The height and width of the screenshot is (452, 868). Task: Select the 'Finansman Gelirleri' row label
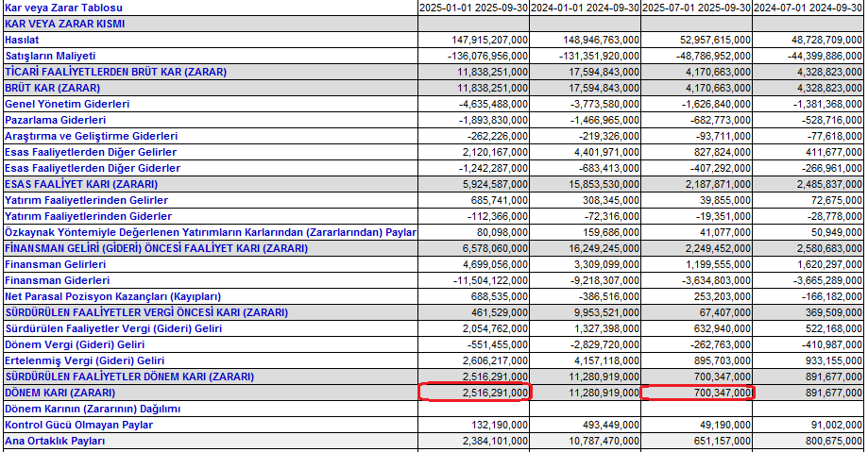(x=55, y=264)
